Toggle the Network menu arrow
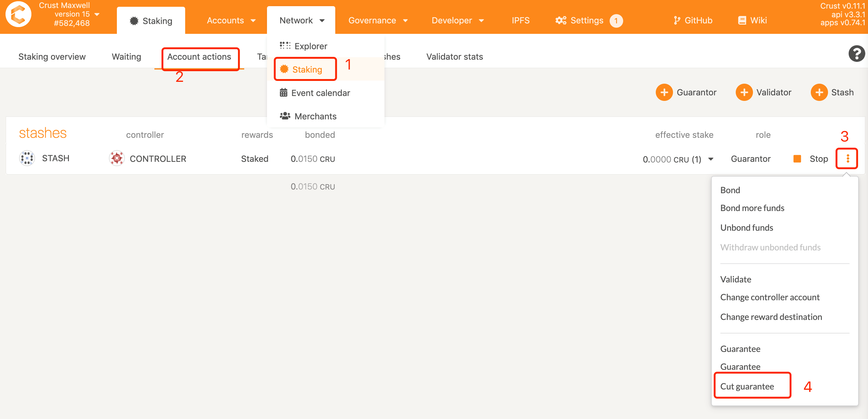 (x=322, y=21)
